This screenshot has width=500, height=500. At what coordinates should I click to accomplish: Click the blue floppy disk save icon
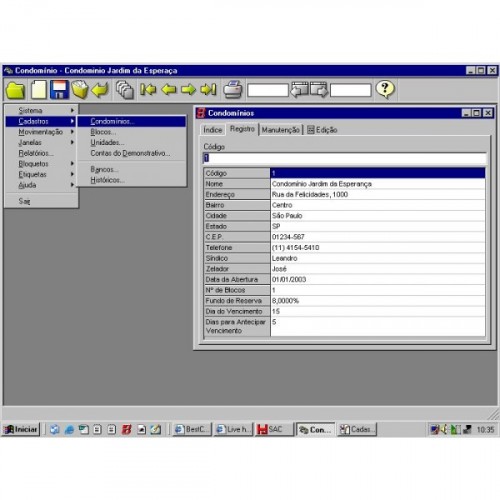[59, 90]
